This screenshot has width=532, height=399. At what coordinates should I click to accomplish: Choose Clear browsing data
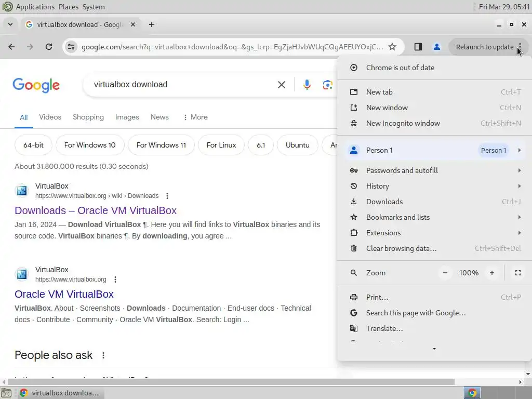(434, 248)
